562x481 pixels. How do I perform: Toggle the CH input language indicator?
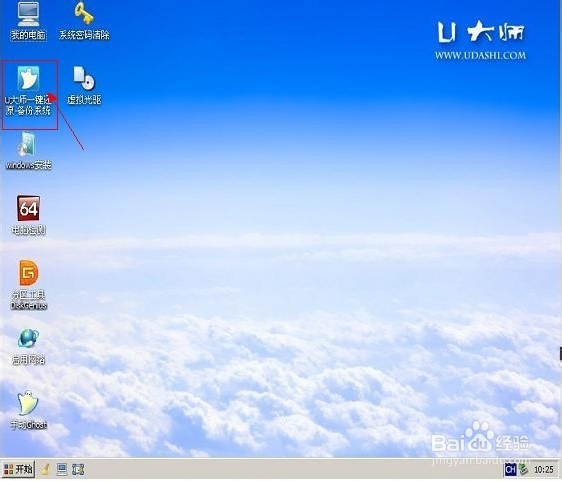510,470
